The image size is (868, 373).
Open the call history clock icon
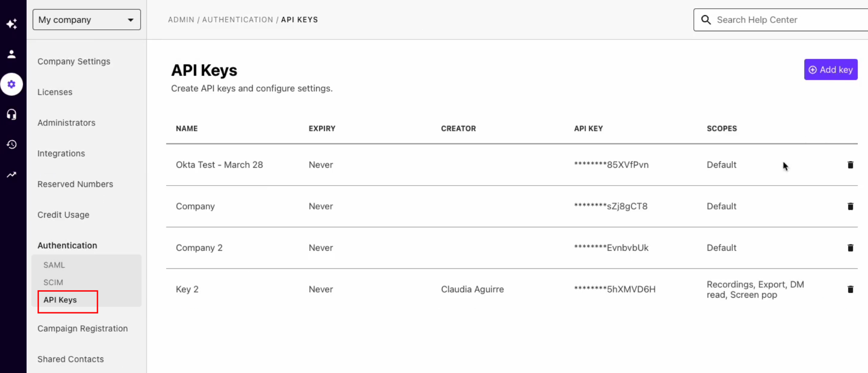[x=12, y=144]
